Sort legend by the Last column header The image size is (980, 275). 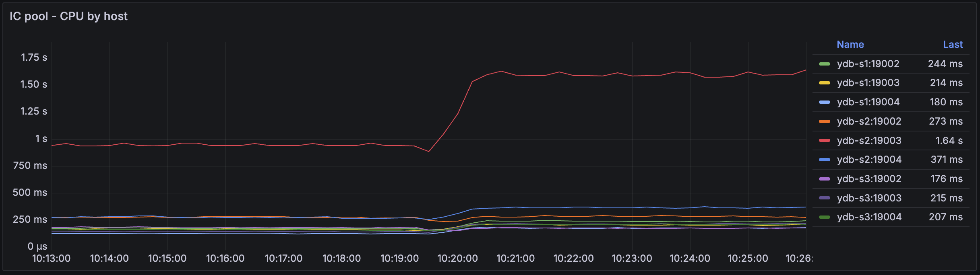tap(952, 45)
